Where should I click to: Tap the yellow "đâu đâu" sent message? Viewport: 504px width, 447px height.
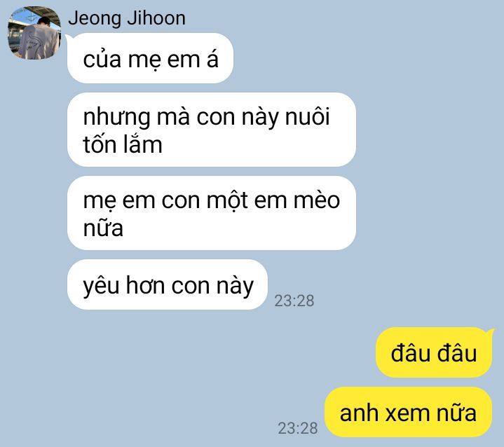click(x=434, y=352)
